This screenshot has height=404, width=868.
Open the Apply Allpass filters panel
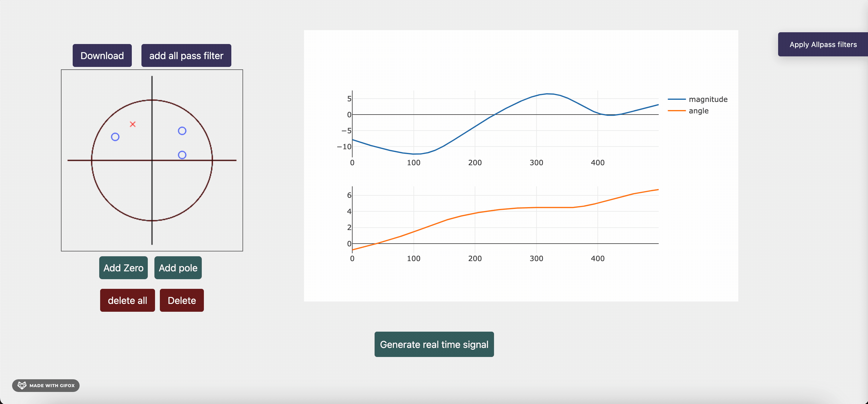pyautogui.click(x=822, y=45)
